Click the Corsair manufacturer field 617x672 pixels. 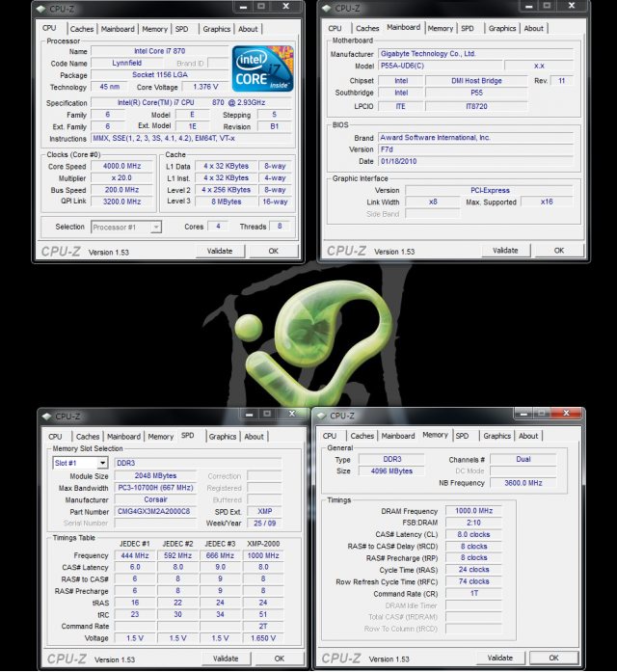click(155, 499)
